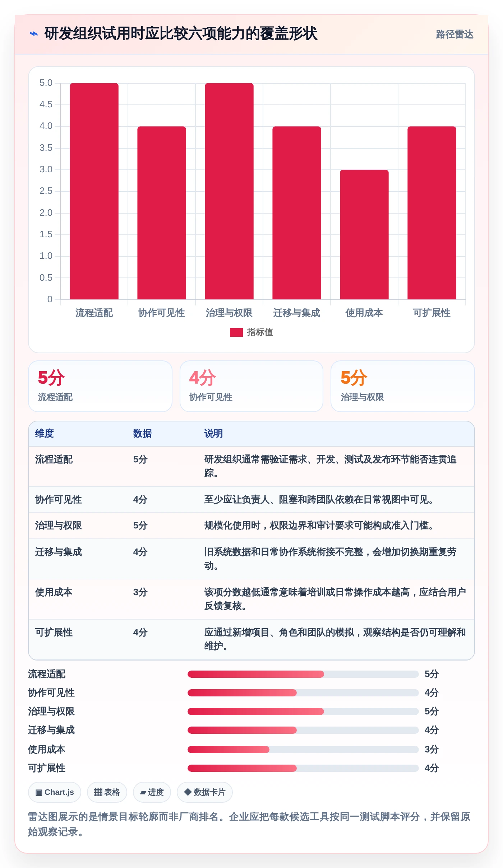Click the 数据 column header
The image size is (503, 868).
point(143,434)
